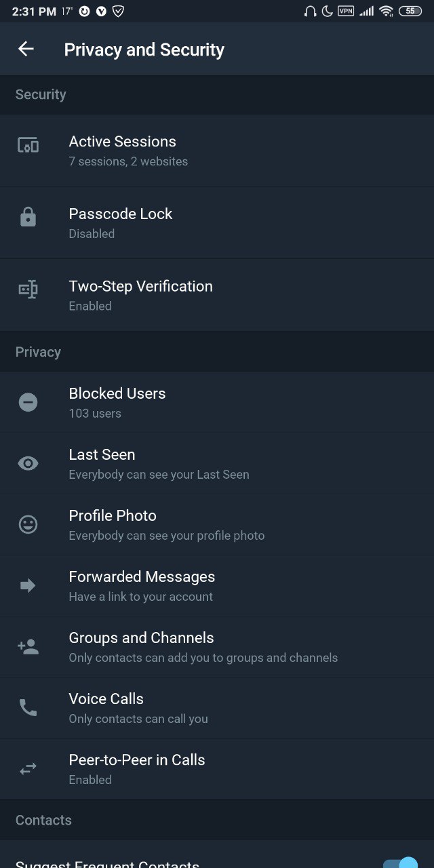Click the Profile Photo smiley icon
Screen dimensions: 434x868
tap(28, 525)
